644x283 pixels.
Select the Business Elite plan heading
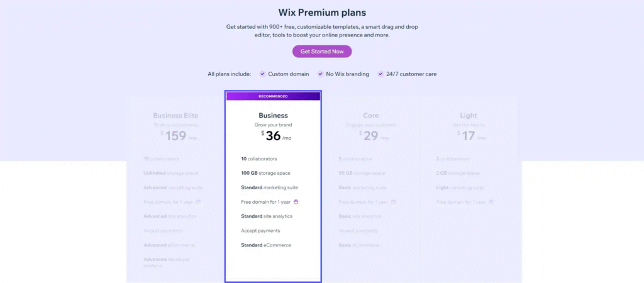tap(175, 116)
